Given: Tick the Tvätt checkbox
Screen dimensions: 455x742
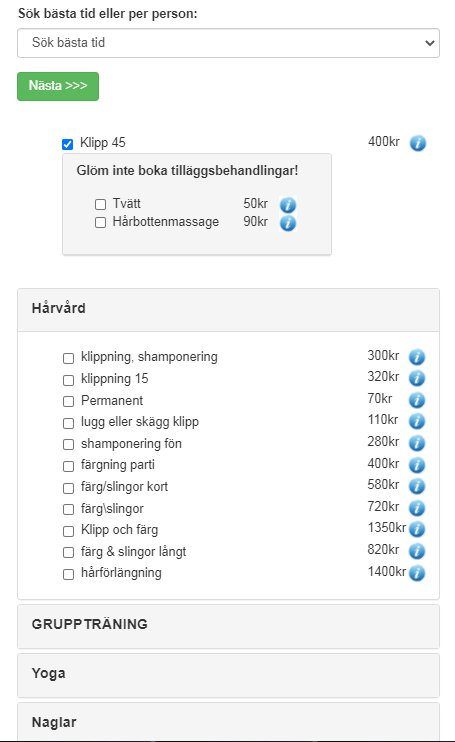Looking at the screenshot, I should 100,204.
